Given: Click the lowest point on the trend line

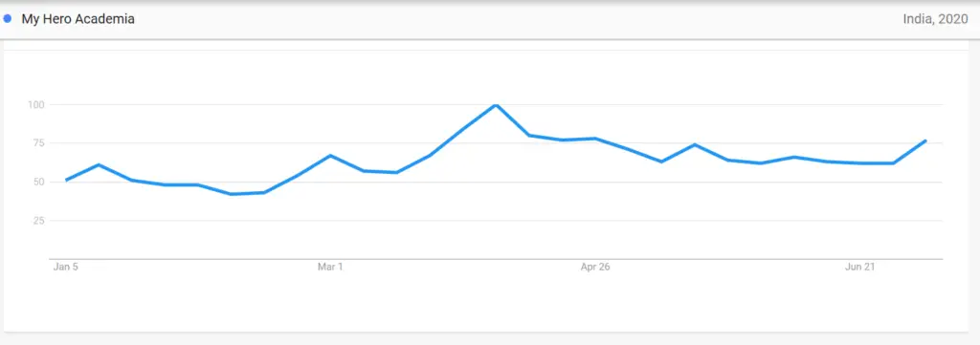Looking at the screenshot, I should [232, 194].
